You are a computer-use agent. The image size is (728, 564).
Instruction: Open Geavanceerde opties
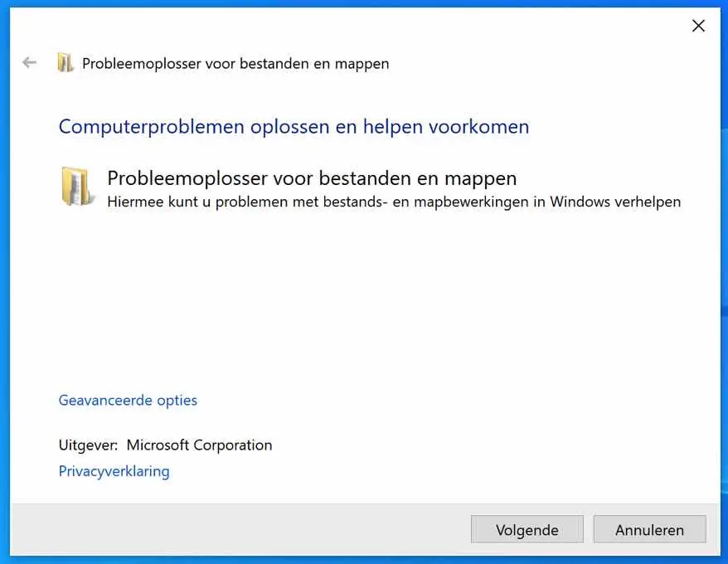pos(128,400)
